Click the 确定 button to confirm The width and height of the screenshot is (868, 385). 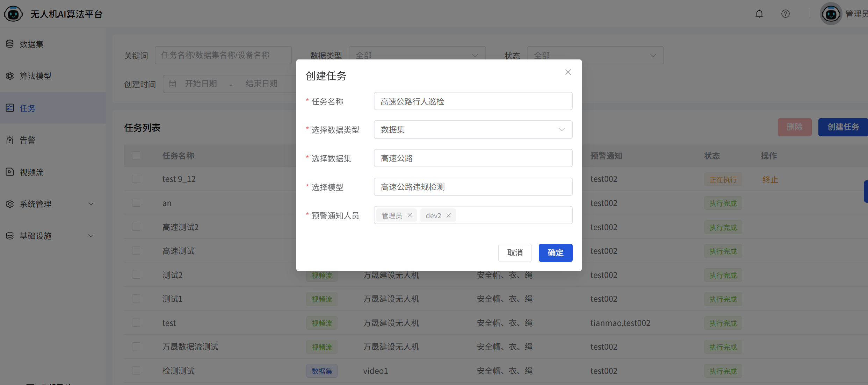pos(555,252)
